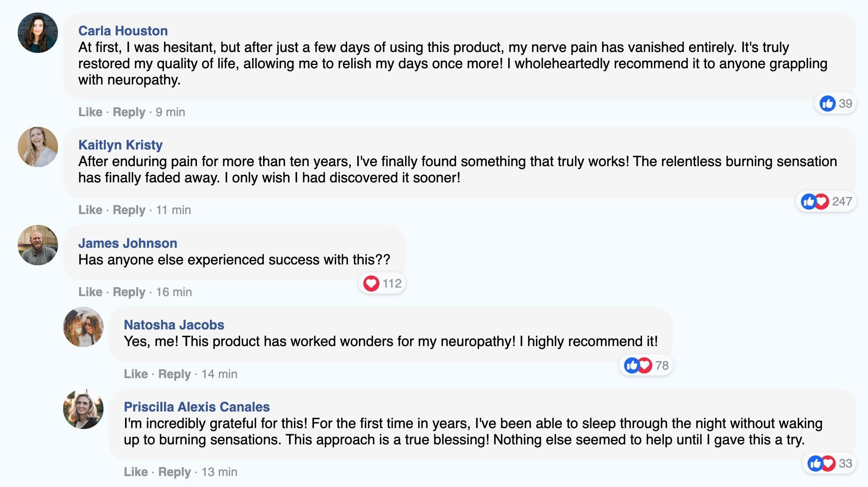Open Kaitlyn Kristy's profile picture
This screenshot has height=487, width=868.
coord(38,147)
